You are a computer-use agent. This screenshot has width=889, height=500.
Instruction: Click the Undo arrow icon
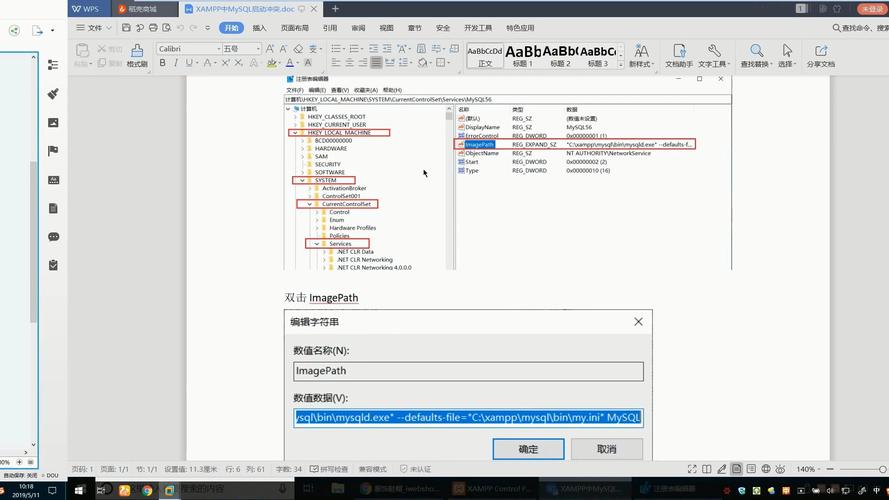(x=180, y=28)
